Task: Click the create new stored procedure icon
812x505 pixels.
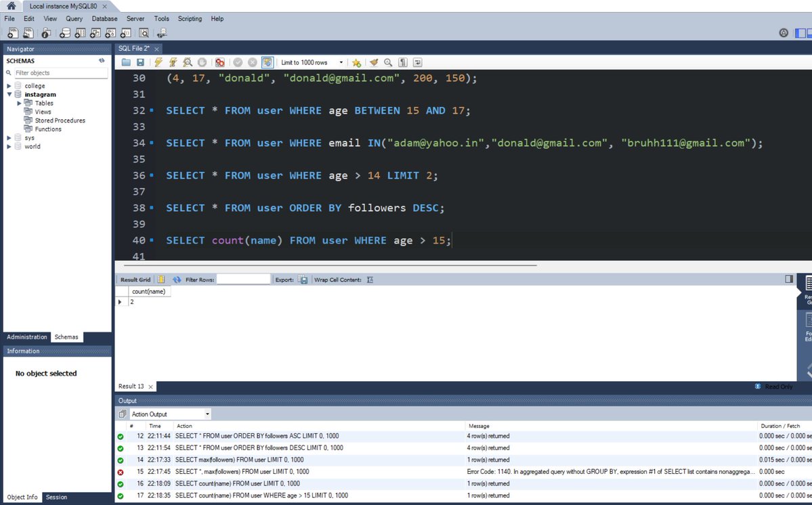Action: [x=110, y=33]
